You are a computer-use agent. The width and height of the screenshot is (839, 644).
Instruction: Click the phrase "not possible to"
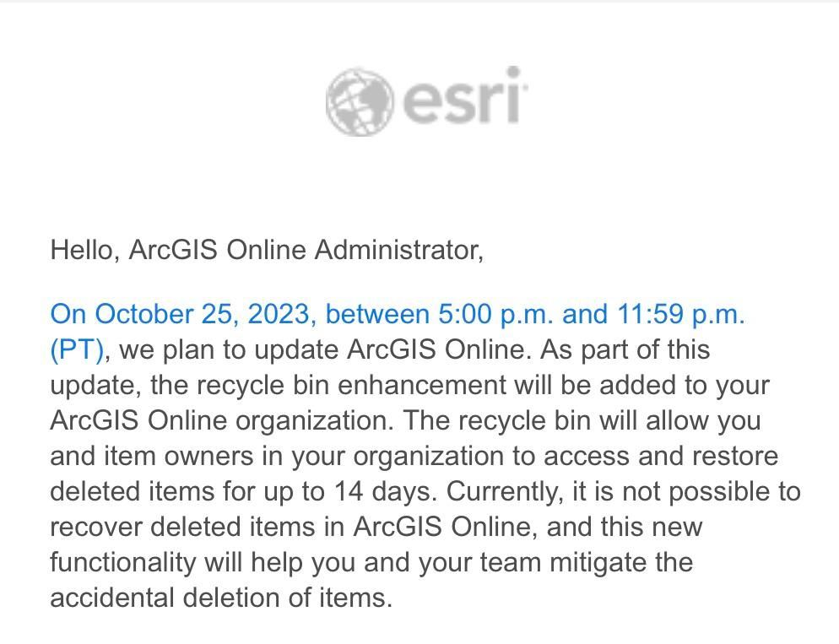722,491
